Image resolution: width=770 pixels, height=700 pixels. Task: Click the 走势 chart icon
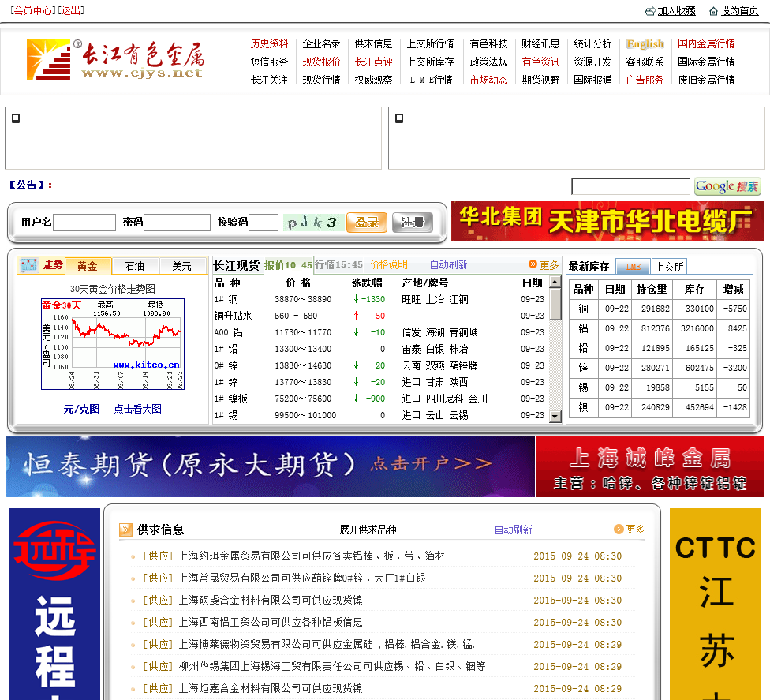click(x=28, y=265)
